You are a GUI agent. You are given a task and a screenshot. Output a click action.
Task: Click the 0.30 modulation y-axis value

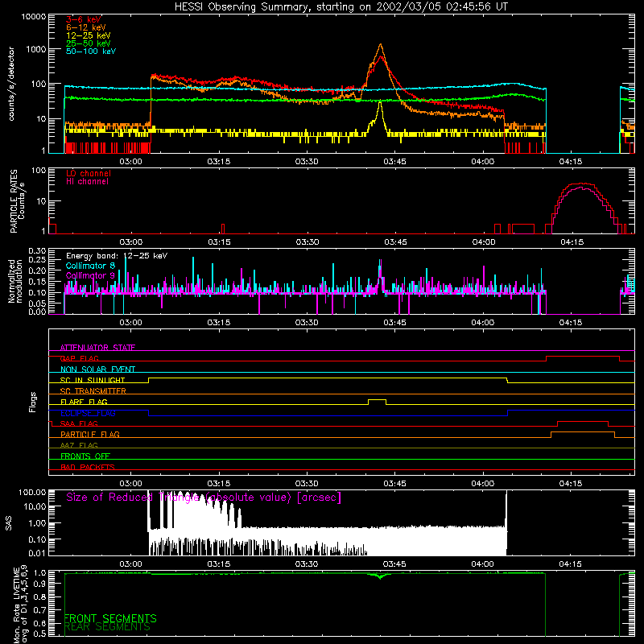37,251
